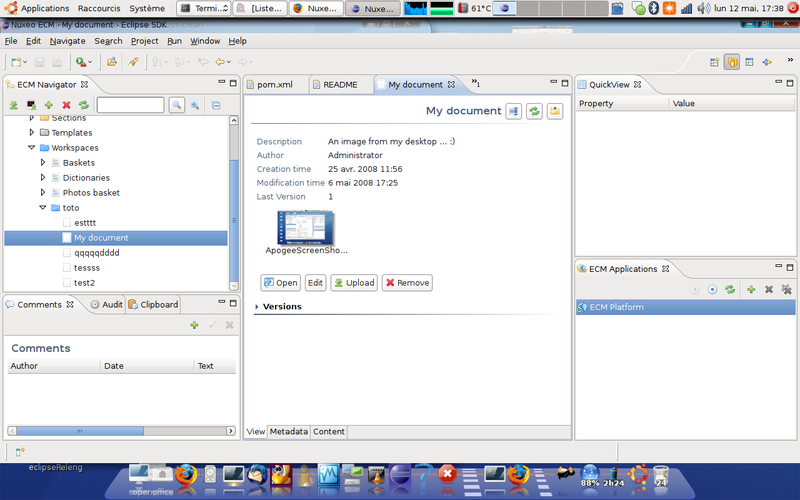Click the New wizard toolbar icon
The width and height of the screenshot is (800, 500).
point(16,62)
